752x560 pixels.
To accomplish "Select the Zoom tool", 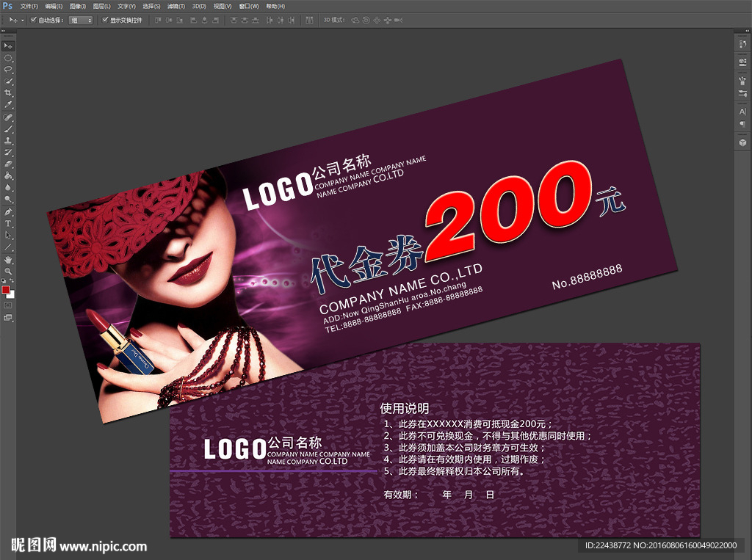I will [8, 272].
